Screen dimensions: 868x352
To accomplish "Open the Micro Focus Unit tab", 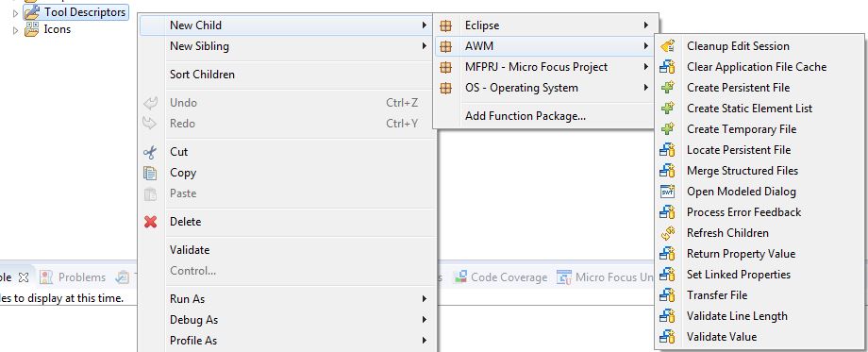I will click(x=605, y=277).
